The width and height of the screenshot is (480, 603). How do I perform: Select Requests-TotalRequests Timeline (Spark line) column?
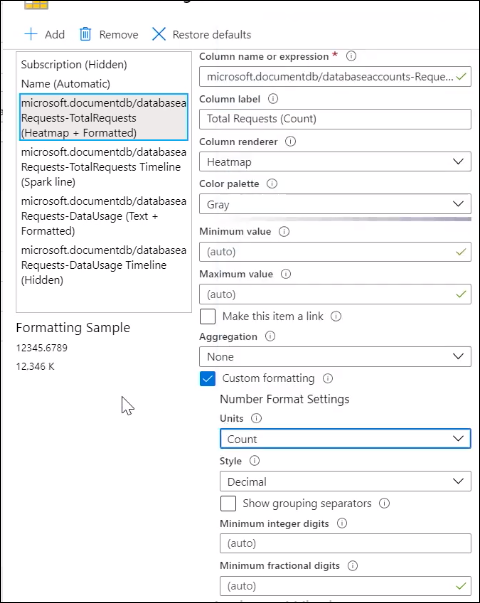coord(104,167)
